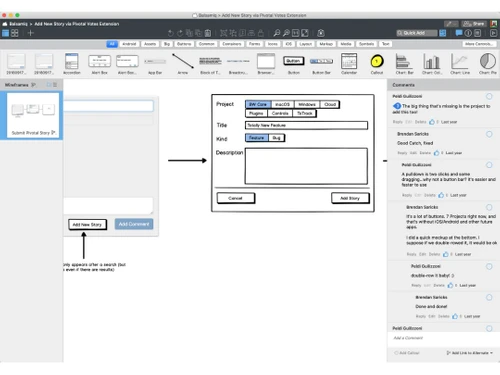
Task: Select the Arrow control
Action: point(183,64)
